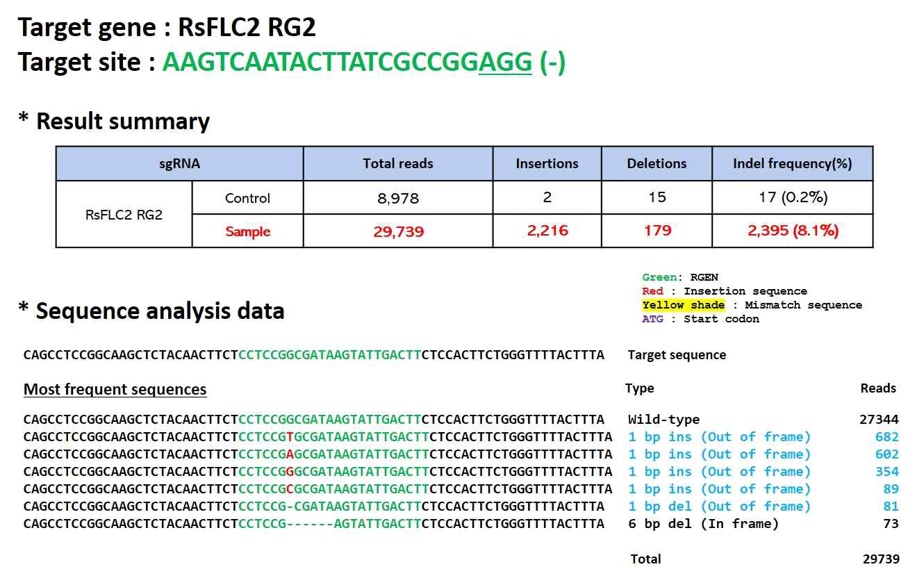Click the 'Control' row label
Viewport: 924px width, 576px height.
(x=247, y=198)
